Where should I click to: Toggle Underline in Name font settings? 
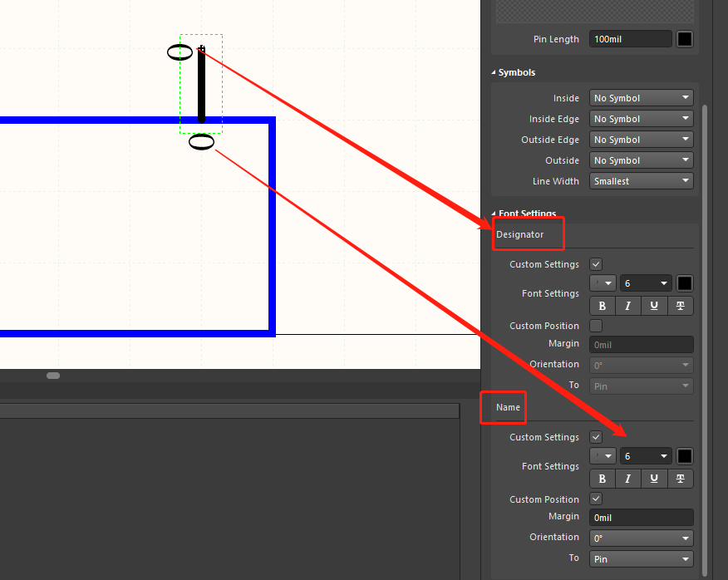coord(654,479)
